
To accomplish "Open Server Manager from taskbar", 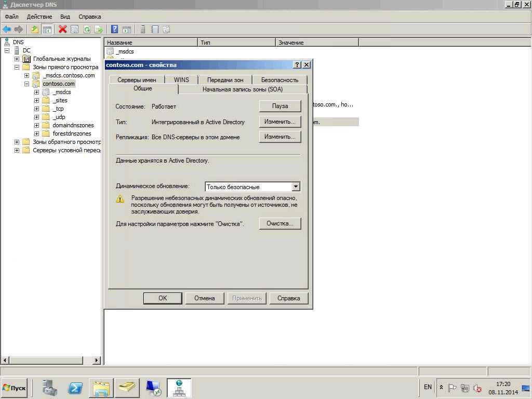I will click(x=50, y=388).
